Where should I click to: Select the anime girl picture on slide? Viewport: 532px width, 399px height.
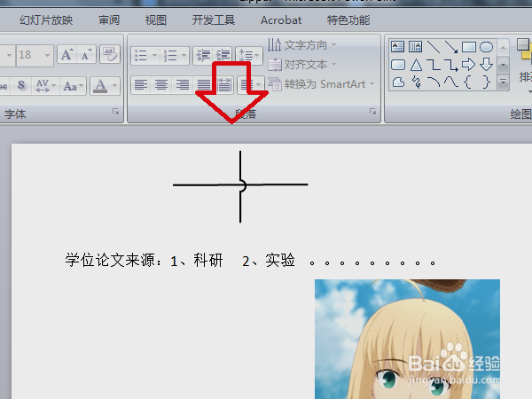407,339
